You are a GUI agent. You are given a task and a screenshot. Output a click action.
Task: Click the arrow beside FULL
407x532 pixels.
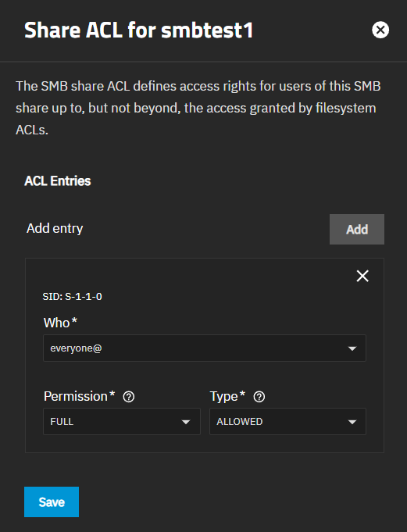coord(186,422)
